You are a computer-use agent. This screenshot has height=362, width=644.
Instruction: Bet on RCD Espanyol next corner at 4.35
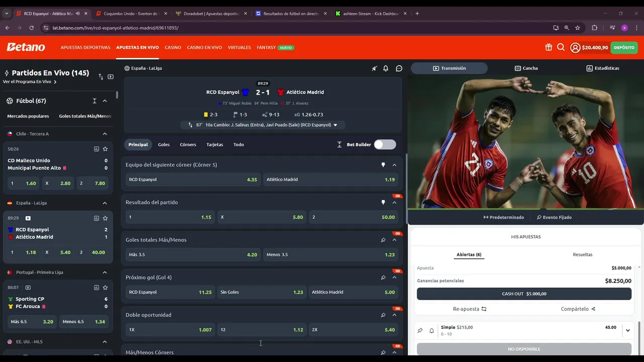click(x=193, y=179)
